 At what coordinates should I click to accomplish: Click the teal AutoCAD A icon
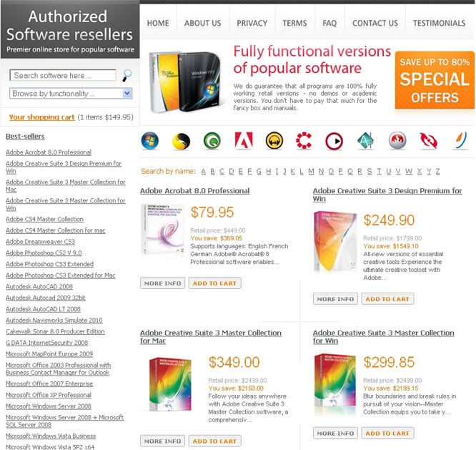pos(365,141)
